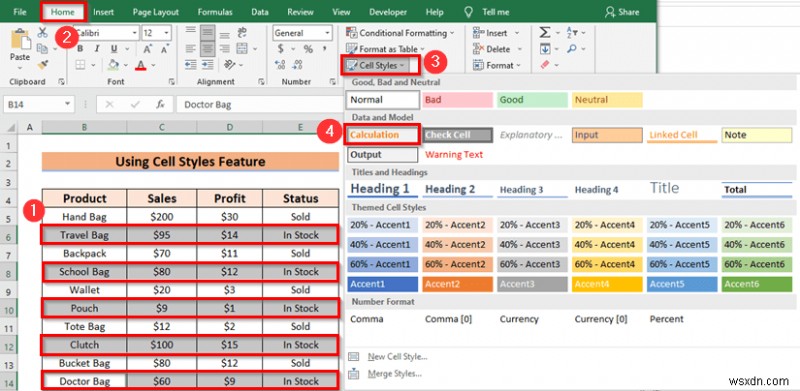This screenshot has width=800, height=391.
Task: Apply the Heading 1 cell style
Action: pyautogui.click(x=382, y=189)
